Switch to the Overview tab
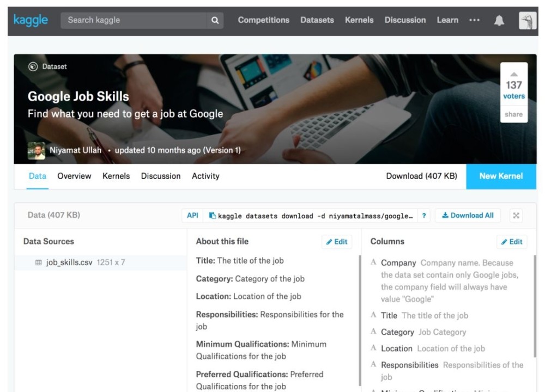545x392 pixels. [74, 176]
